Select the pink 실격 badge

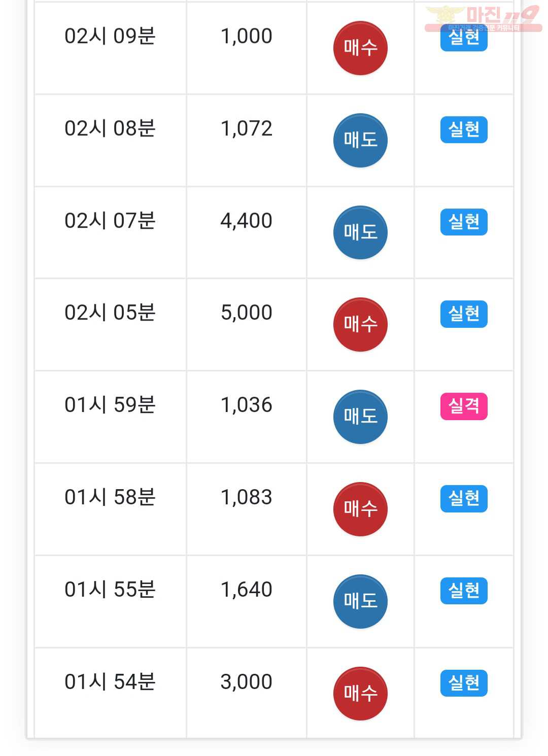pyautogui.click(x=464, y=406)
